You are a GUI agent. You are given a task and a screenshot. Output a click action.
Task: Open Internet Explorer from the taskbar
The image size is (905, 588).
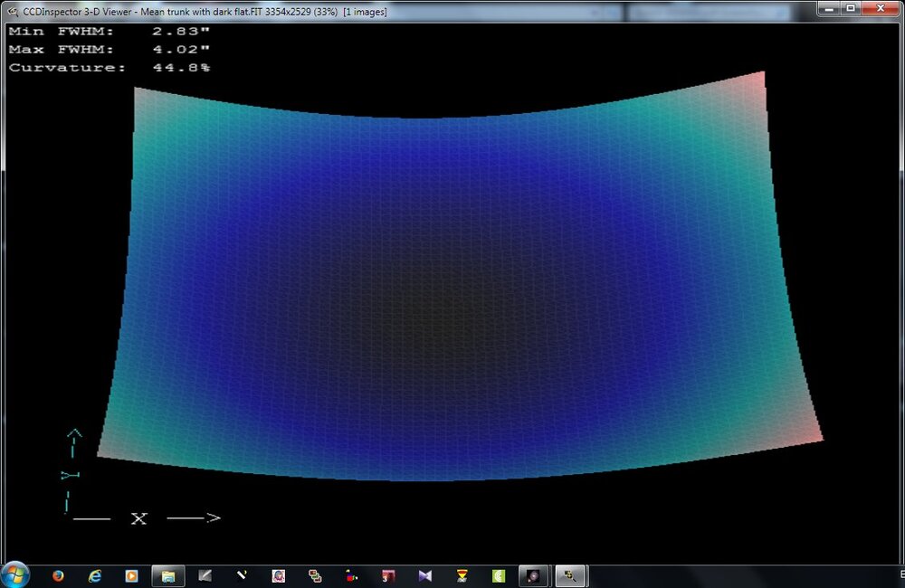[95, 575]
